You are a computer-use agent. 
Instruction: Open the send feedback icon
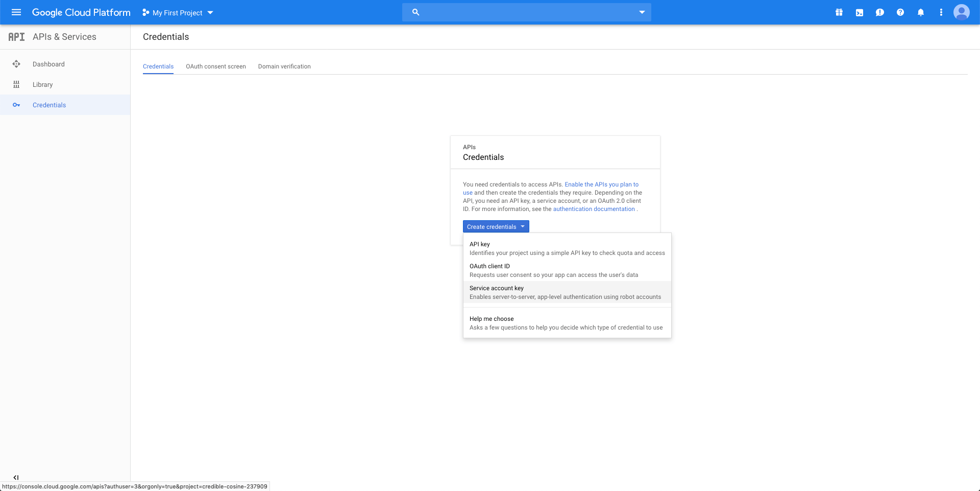pyautogui.click(x=880, y=12)
